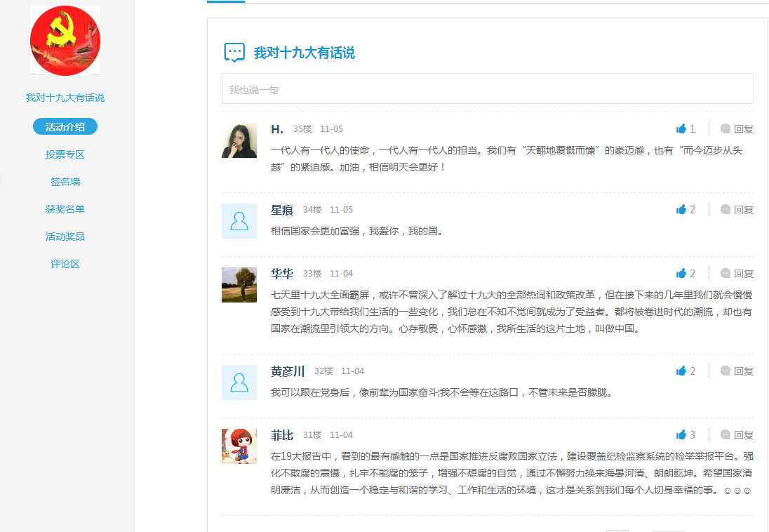
Task: Open H.'s profile avatar photo
Action: point(239,140)
